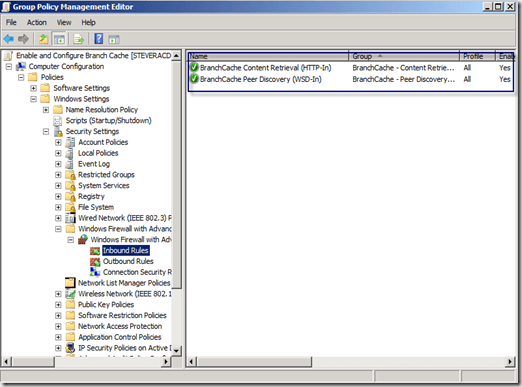Collapse the Computer Configuration node
The image size is (522, 387).
(9, 67)
